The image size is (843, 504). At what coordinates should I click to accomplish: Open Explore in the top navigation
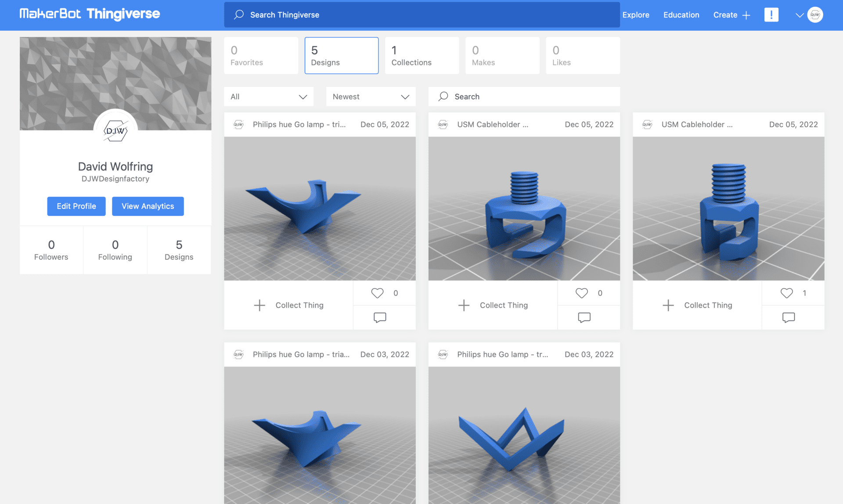click(635, 15)
